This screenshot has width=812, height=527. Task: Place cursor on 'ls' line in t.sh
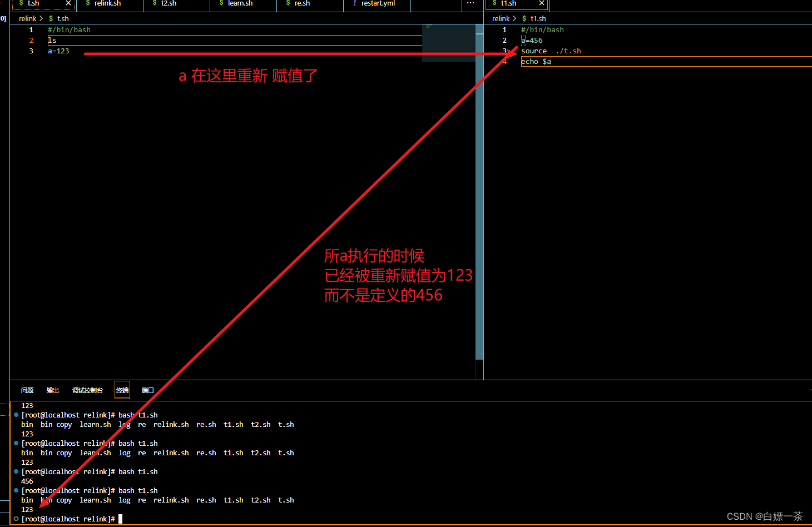(x=52, y=41)
